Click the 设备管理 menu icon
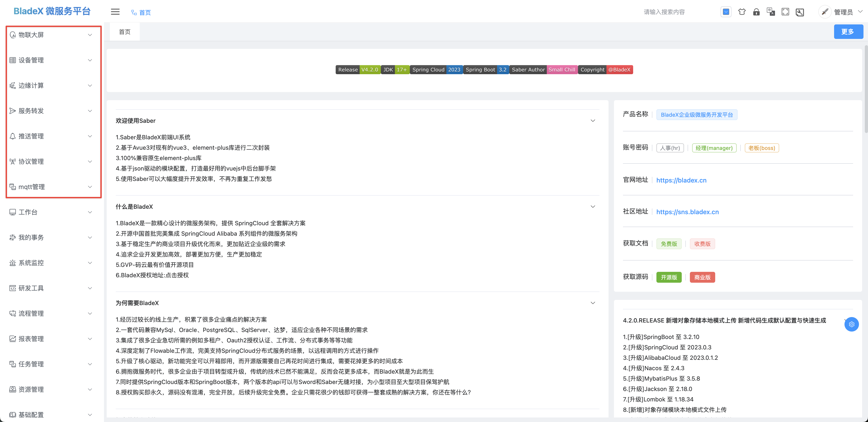The width and height of the screenshot is (868, 422). click(12, 60)
